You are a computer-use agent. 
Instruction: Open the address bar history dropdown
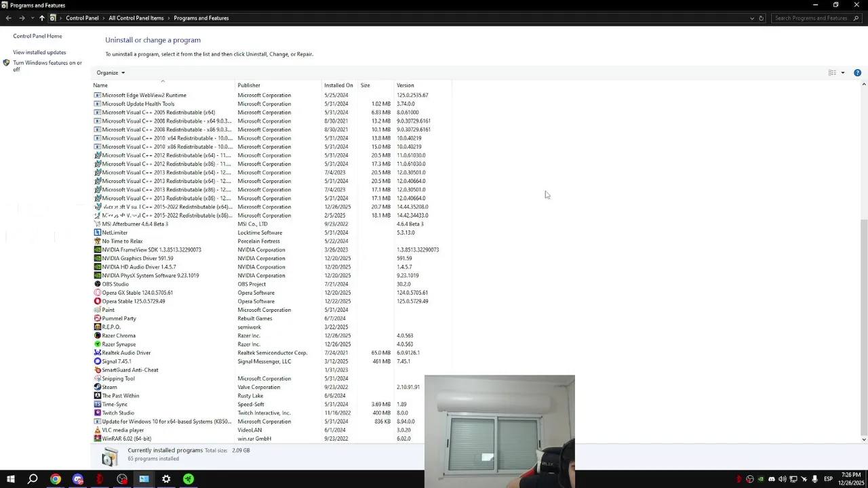pos(751,18)
